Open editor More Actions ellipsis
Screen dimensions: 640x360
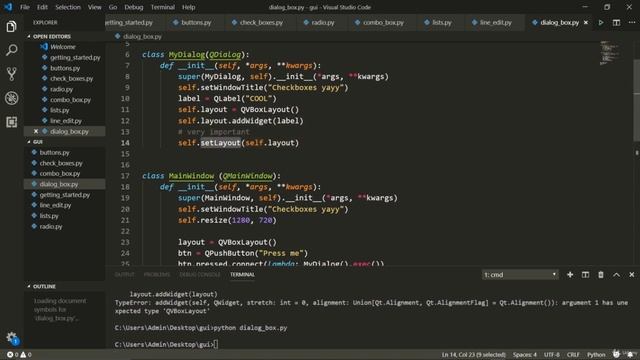(x=632, y=23)
